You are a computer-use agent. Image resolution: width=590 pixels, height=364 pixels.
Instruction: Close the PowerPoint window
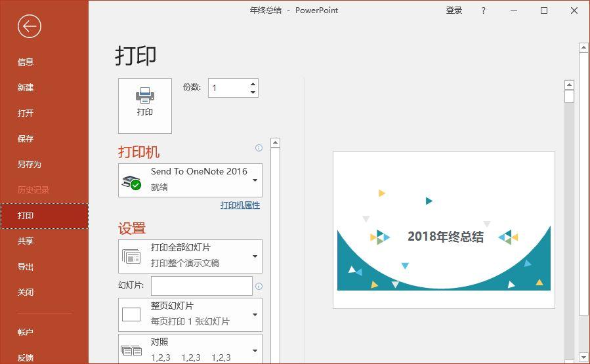[574, 10]
